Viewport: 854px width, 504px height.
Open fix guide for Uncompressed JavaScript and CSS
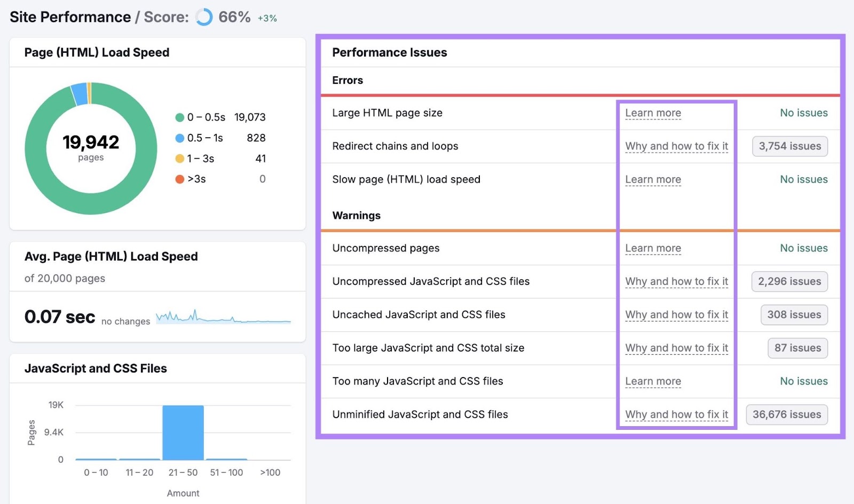(x=676, y=282)
